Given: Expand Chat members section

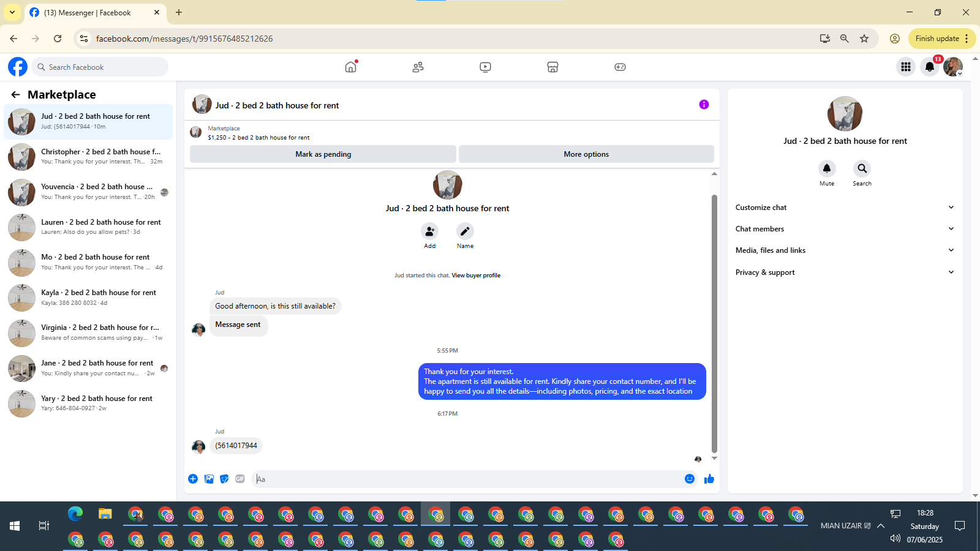Looking at the screenshot, I should point(845,229).
